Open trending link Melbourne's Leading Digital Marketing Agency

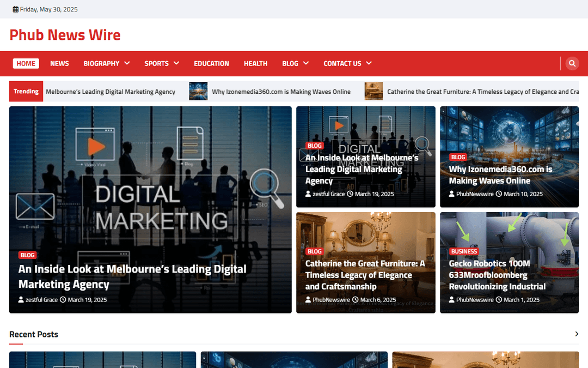pos(110,92)
